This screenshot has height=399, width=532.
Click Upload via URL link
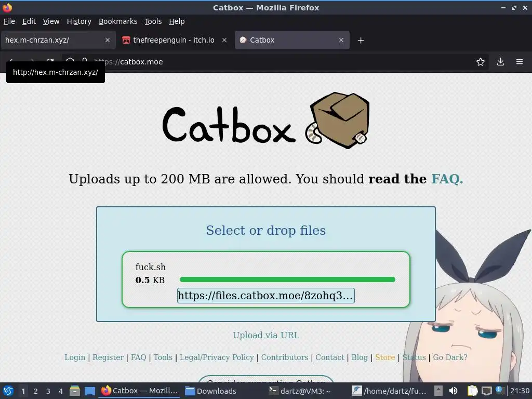[x=265, y=335]
